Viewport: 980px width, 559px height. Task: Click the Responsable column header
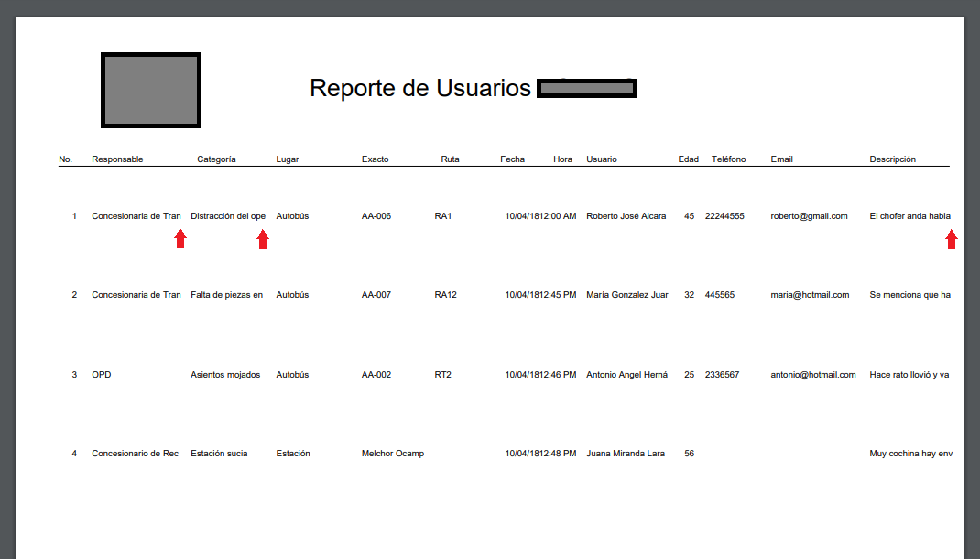(117, 159)
